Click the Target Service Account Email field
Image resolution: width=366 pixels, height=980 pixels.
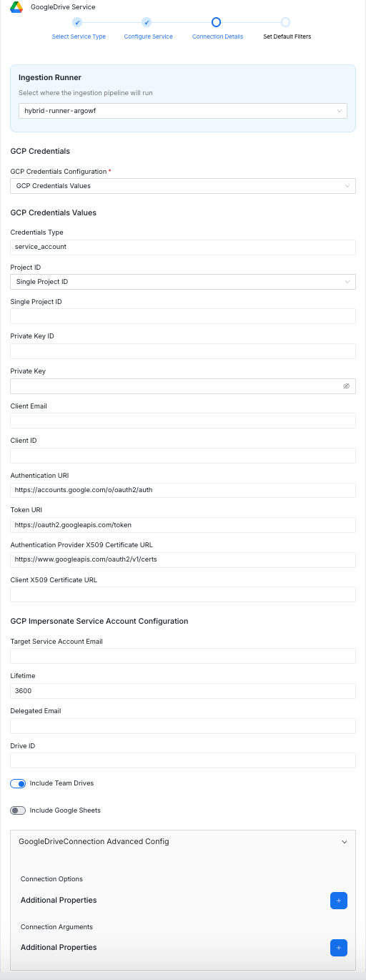tap(183, 656)
